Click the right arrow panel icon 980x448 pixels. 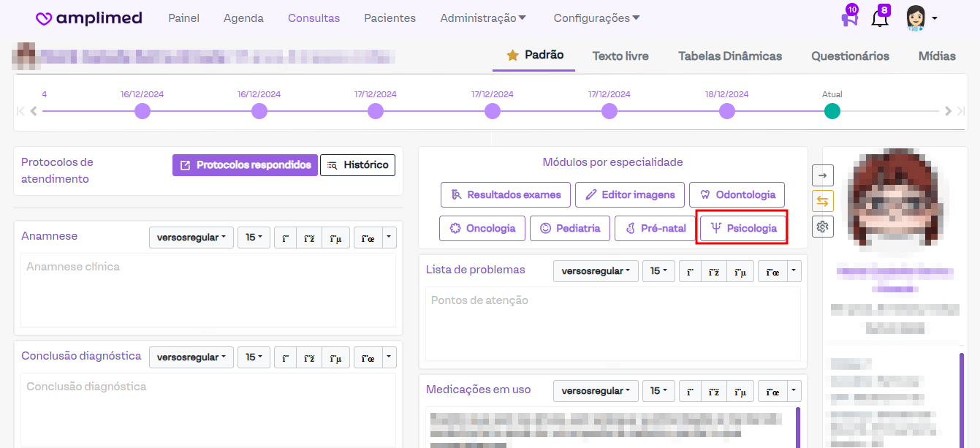[x=823, y=175]
